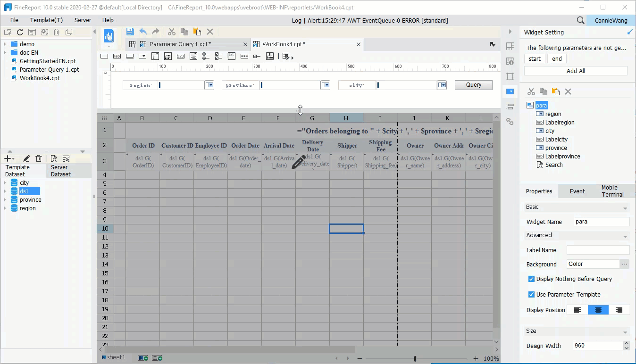Set display position to left align

(577, 310)
